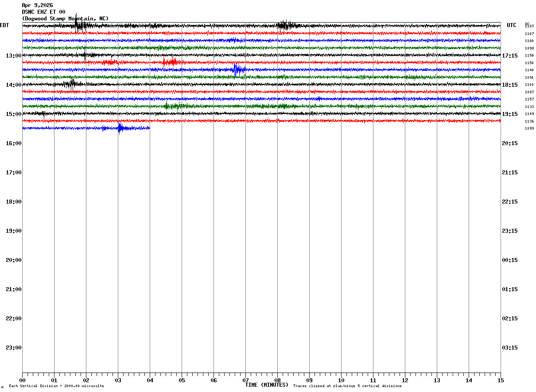Viewport: 536px width, 392px height.
Task: Click the 'Each Vertical Division = 2000.00 microvolts' note
Action: 56,386
